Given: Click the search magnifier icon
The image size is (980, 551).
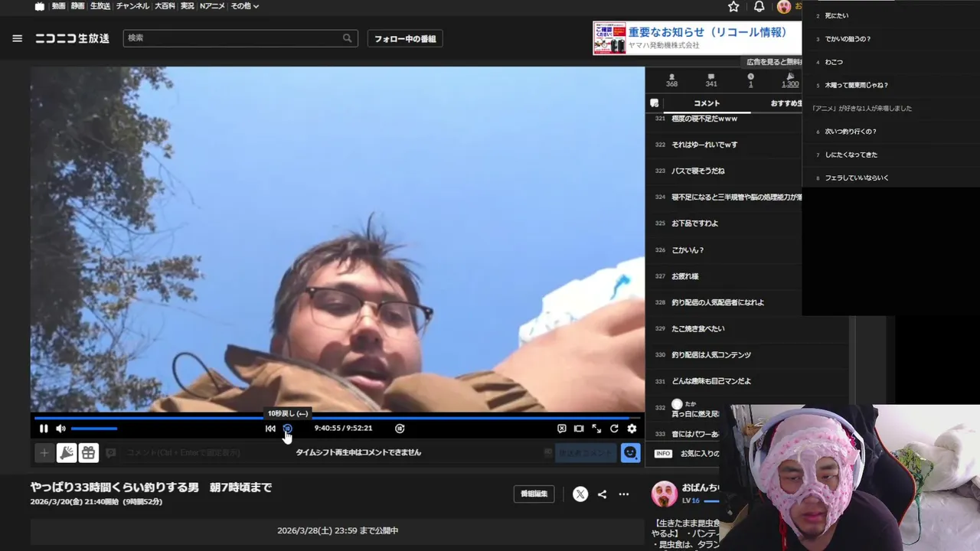Looking at the screenshot, I should (348, 38).
